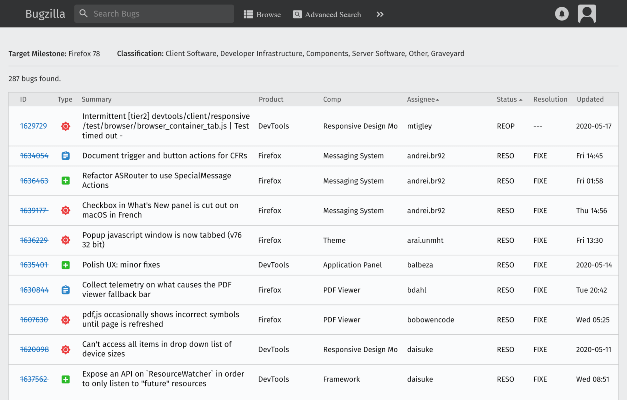Open bug 1629729
The height and width of the screenshot is (400, 627).
(x=34, y=126)
